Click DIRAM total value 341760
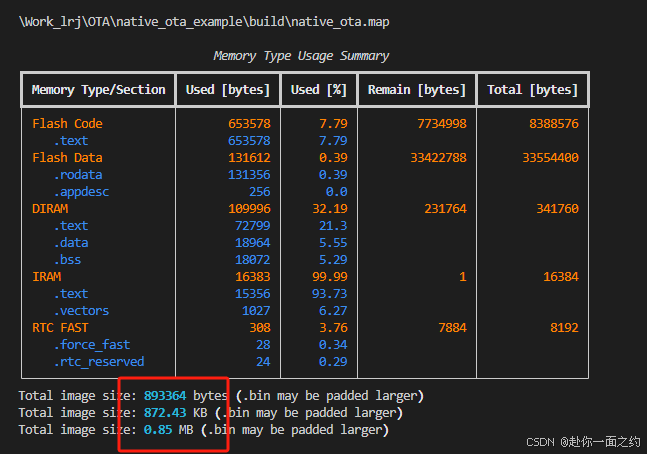 557,209
